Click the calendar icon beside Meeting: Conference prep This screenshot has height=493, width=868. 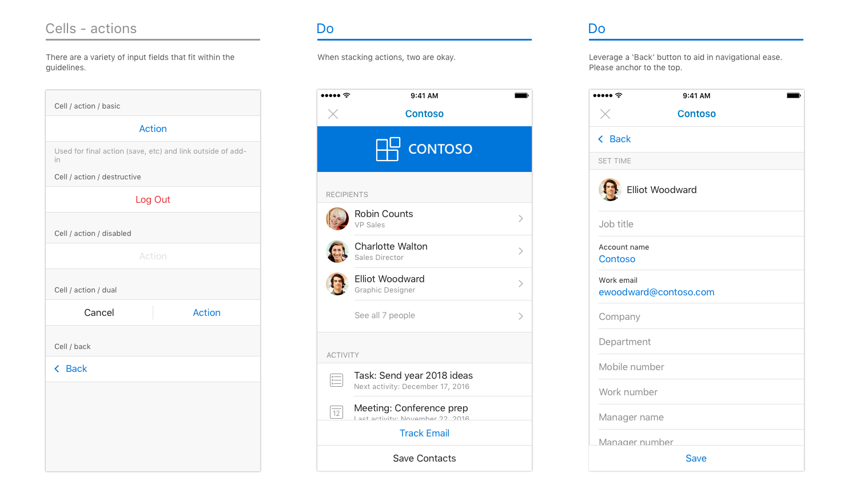tap(336, 412)
